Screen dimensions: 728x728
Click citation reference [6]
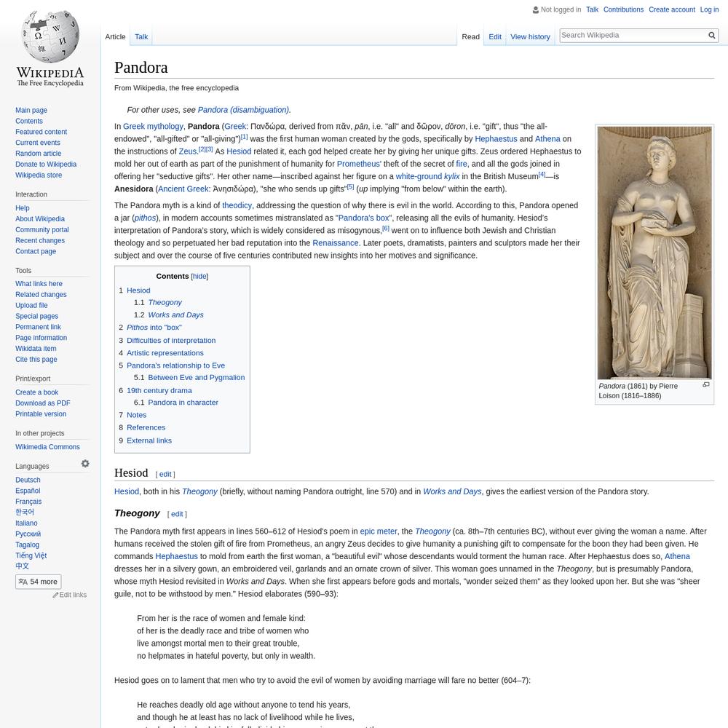[385, 229]
